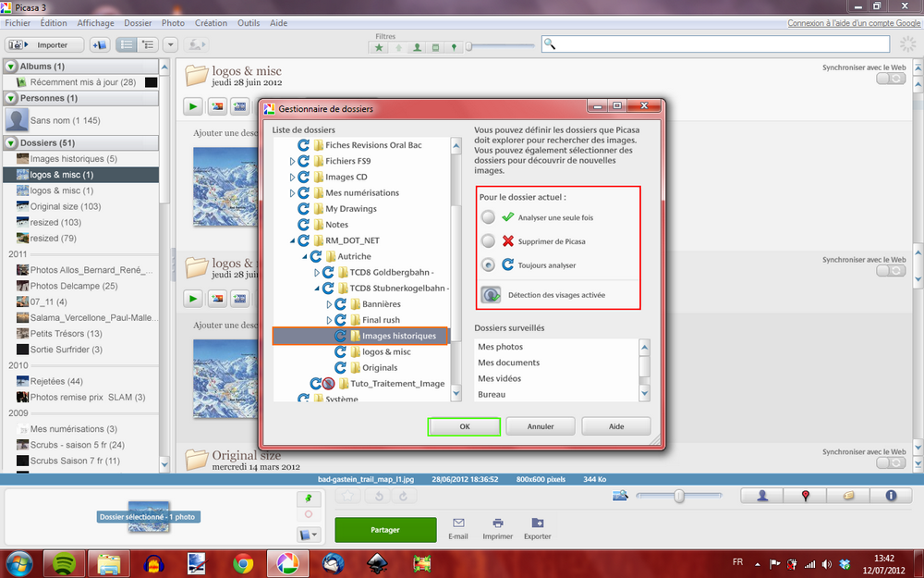The width and height of the screenshot is (924, 578).
Task: Filter starred photos with star icon
Action: point(379,48)
